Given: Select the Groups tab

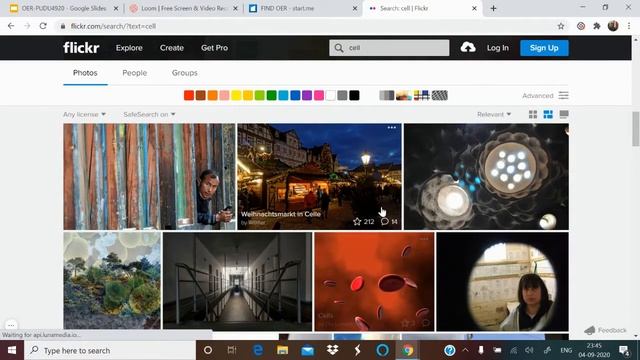Looking at the screenshot, I should click(x=184, y=73).
